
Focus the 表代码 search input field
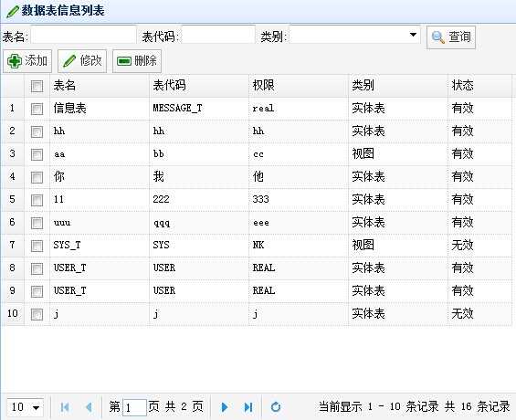click(x=218, y=35)
